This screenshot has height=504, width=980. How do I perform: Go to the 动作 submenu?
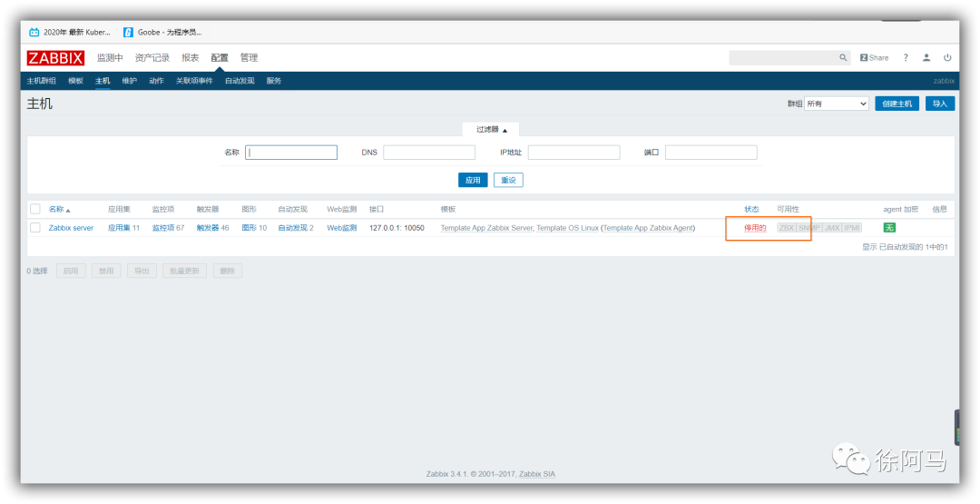point(156,81)
